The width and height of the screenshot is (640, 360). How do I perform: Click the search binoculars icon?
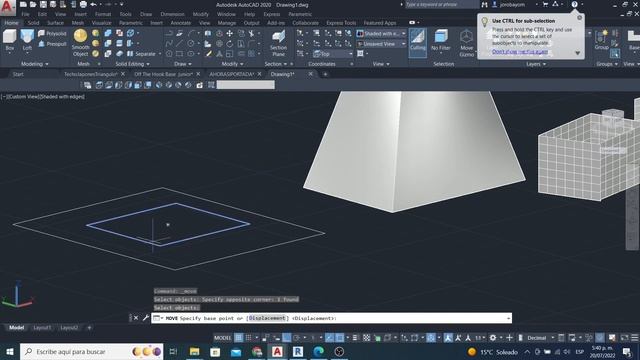pyautogui.click(x=484, y=4)
